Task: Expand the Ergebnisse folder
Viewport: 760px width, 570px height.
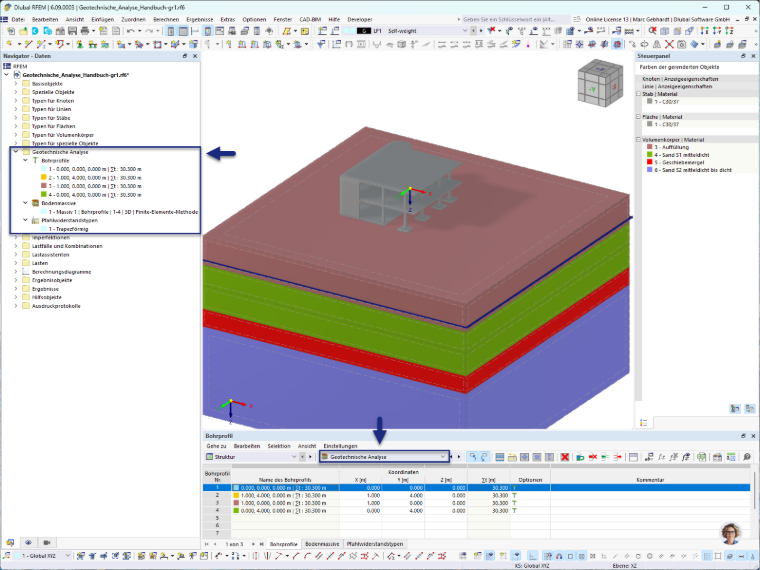Action: click(16, 288)
